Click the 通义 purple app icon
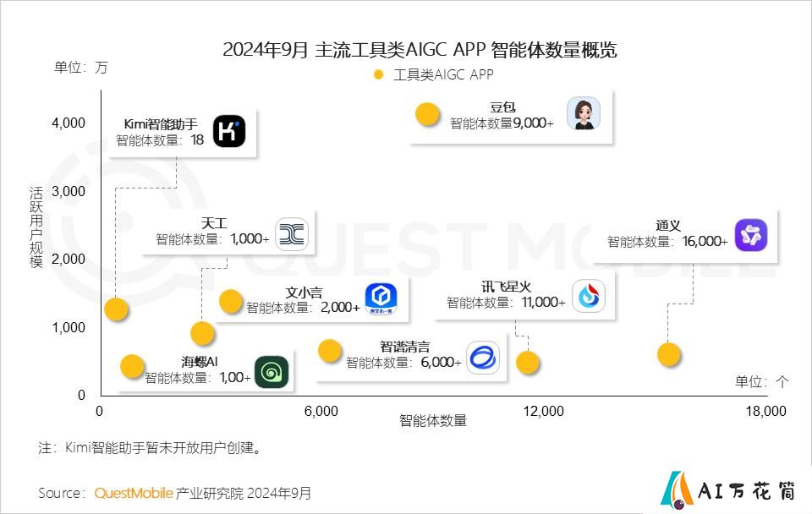 click(x=751, y=235)
